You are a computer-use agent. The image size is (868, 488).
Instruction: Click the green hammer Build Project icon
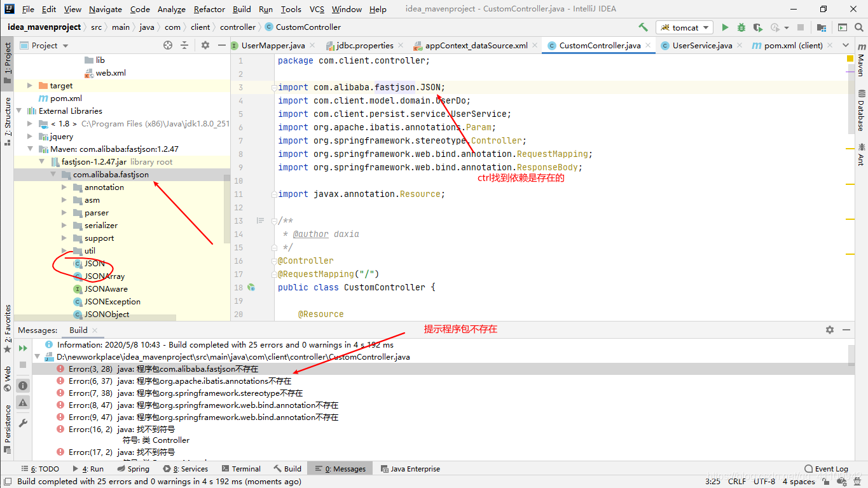click(x=644, y=27)
